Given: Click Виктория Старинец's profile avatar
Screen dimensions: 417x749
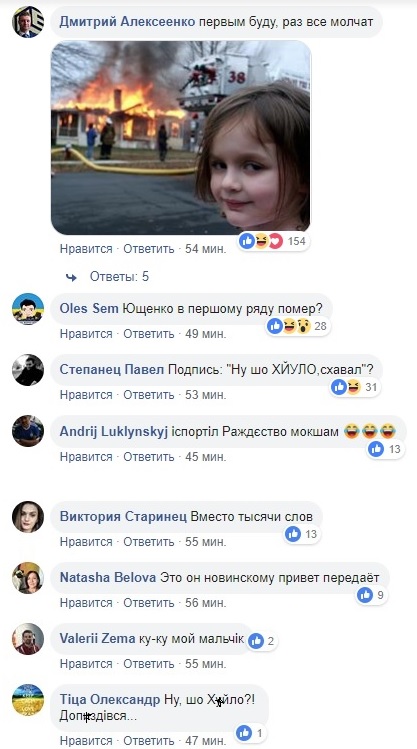Looking at the screenshot, I should pyautogui.click(x=28, y=516).
